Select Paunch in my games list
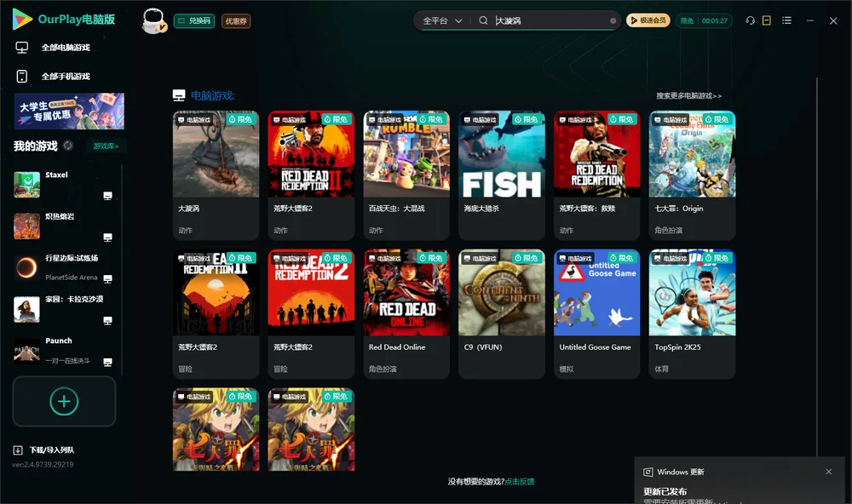 [x=66, y=351]
